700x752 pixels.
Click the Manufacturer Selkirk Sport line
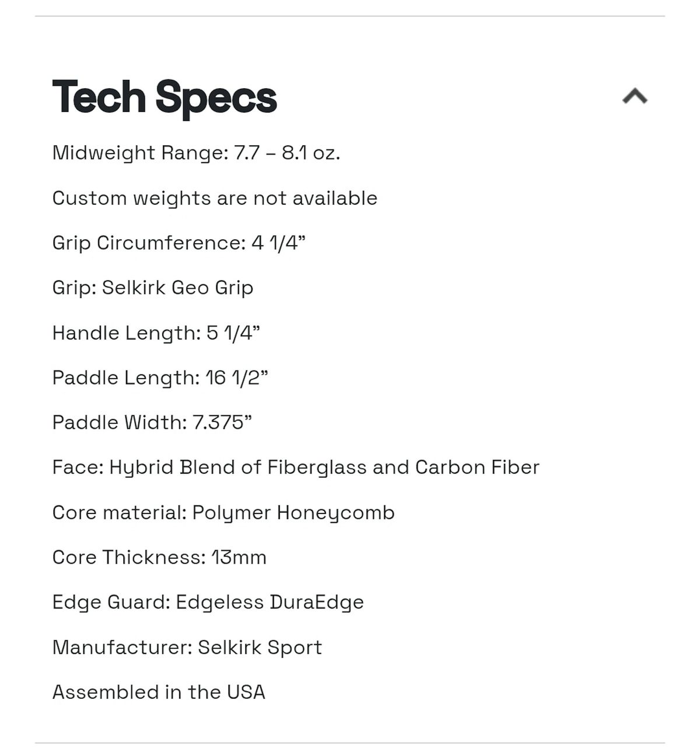[x=187, y=648]
